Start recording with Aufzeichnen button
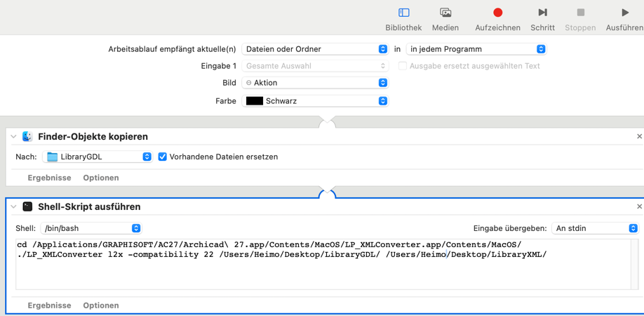The image size is (644, 316). click(497, 18)
